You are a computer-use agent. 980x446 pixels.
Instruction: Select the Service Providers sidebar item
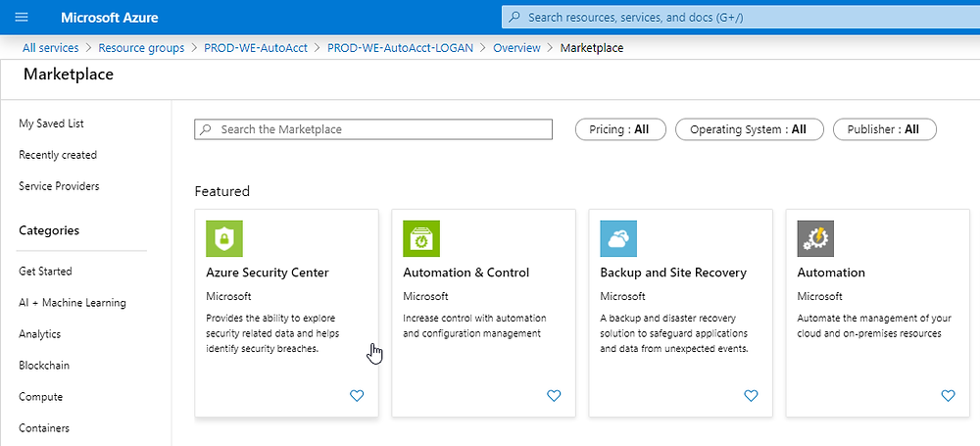(59, 186)
